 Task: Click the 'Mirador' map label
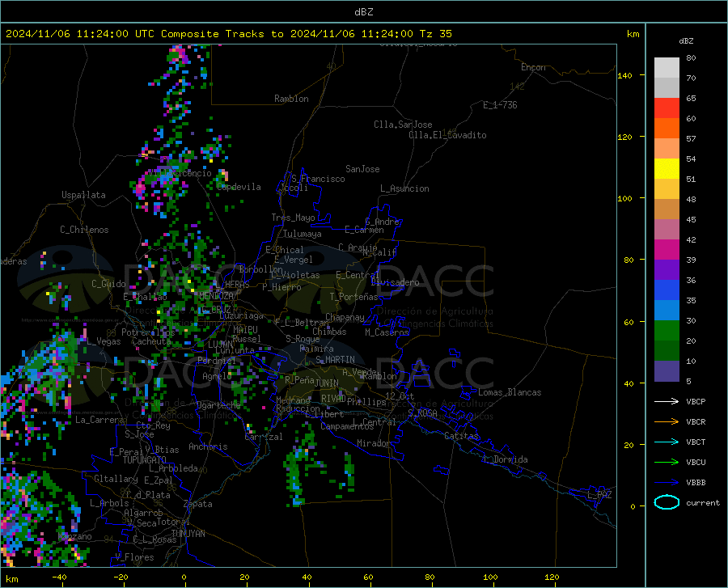pyautogui.click(x=374, y=443)
